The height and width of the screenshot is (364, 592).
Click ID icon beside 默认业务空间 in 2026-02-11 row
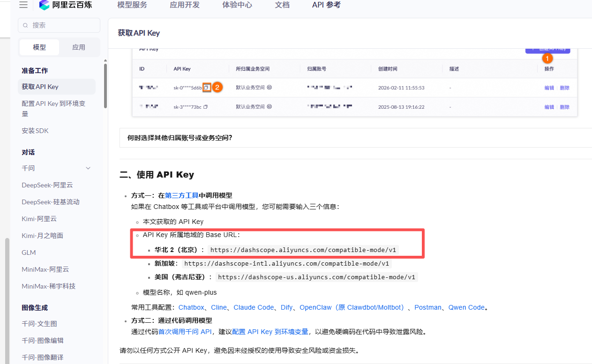pyautogui.click(x=269, y=88)
